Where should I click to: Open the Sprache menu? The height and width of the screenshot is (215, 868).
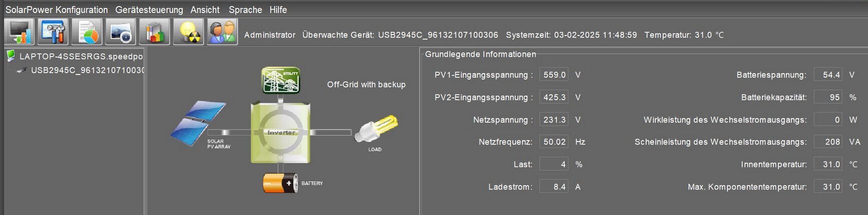tap(245, 9)
